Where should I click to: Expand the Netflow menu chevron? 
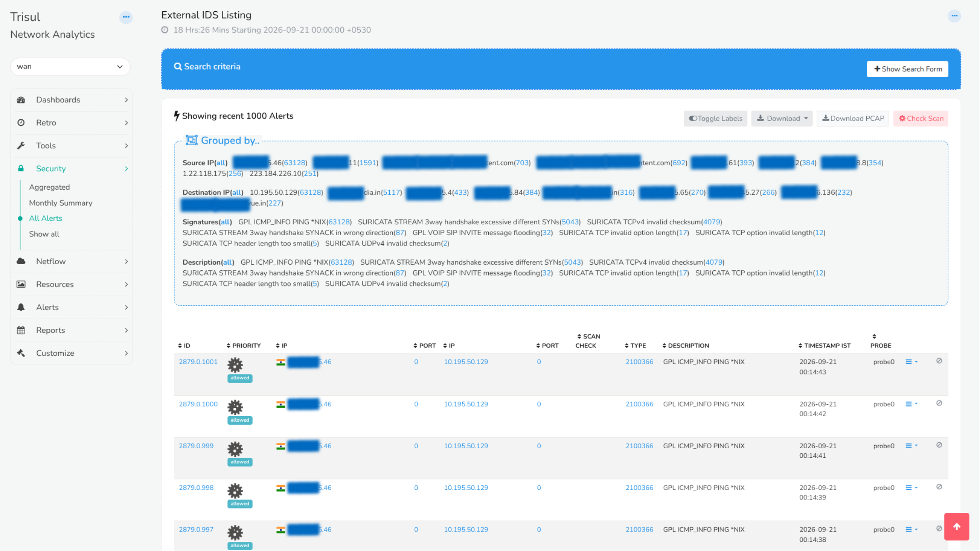[126, 261]
